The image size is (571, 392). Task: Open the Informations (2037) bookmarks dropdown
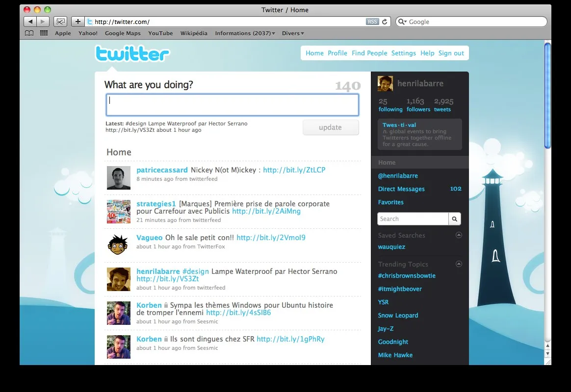coord(245,33)
